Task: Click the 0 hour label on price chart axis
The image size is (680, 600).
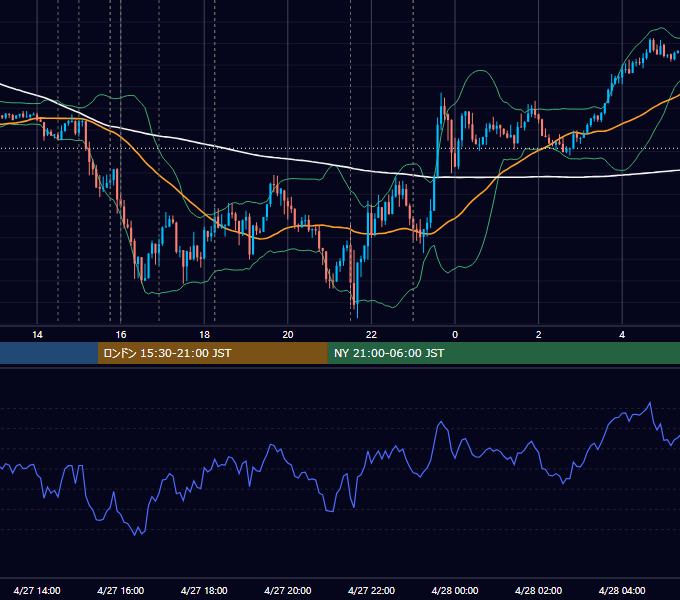Action: [455, 335]
